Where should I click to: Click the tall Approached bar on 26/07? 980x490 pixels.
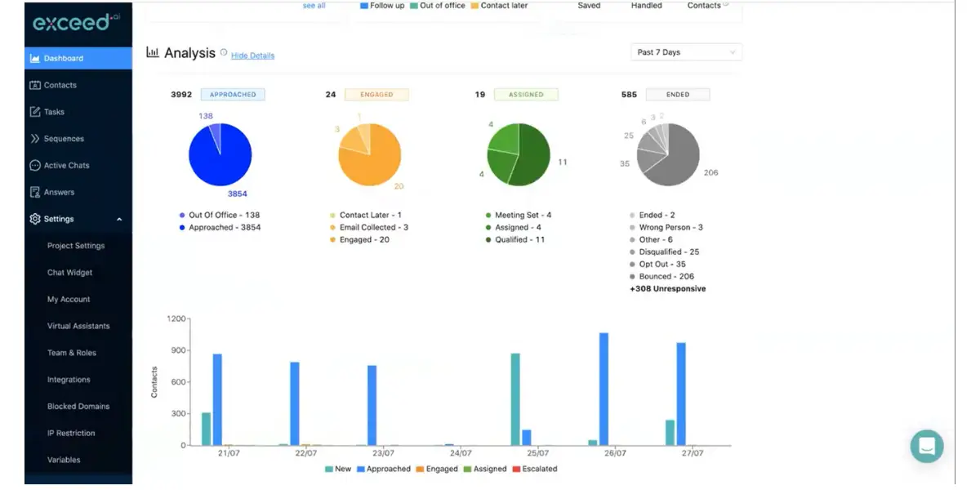pyautogui.click(x=604, y=390)
